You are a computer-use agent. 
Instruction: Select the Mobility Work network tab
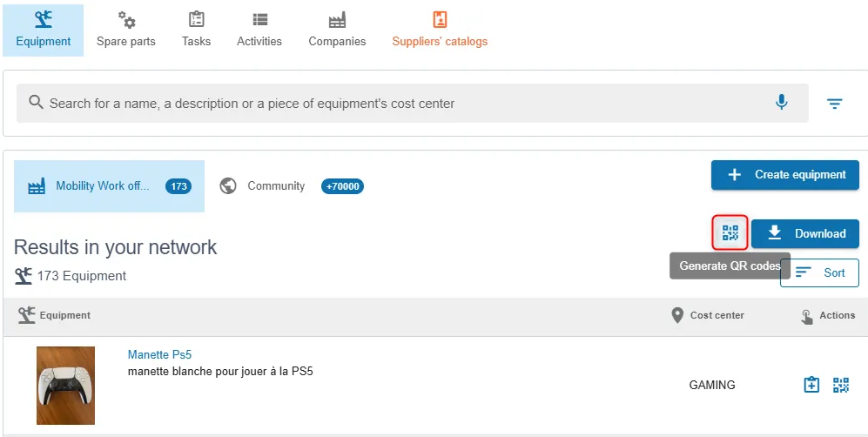(109, 186)
